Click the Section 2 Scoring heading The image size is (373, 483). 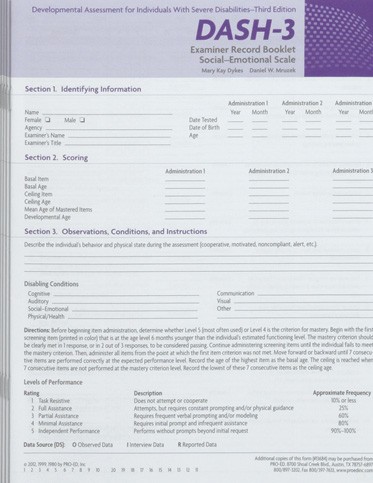click(56, 157)
